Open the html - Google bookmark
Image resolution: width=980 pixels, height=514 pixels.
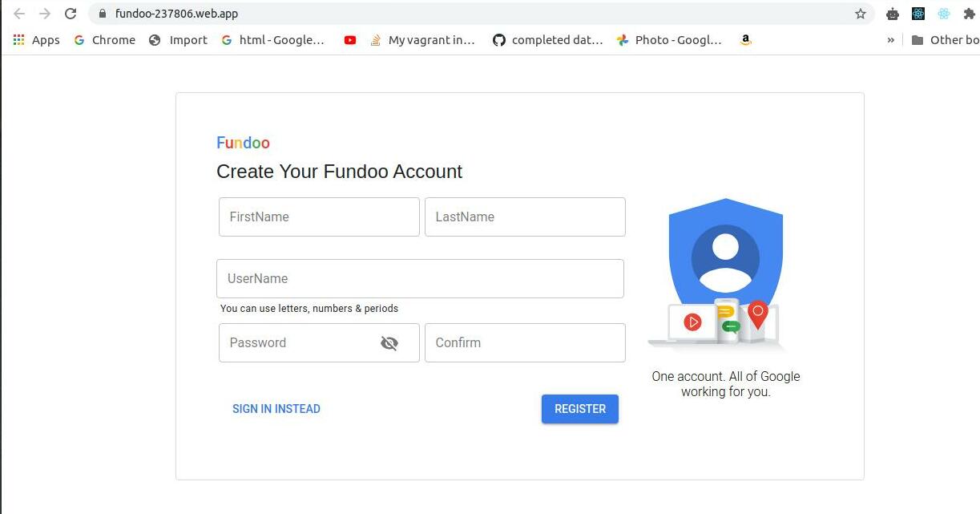pyautogui.click(x=272, y=40)
